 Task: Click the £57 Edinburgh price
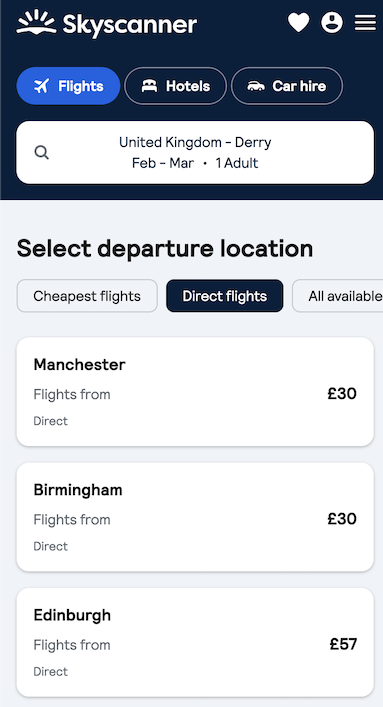343,644
